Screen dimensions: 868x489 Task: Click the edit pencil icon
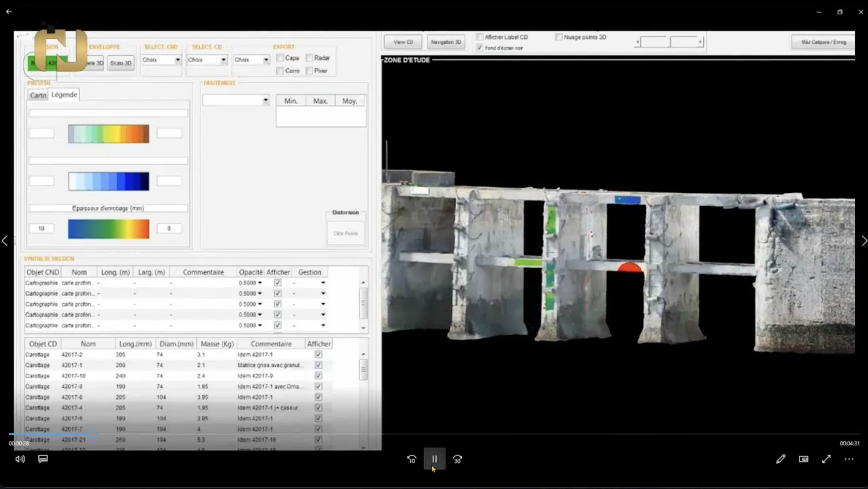[x=781, y=459]
